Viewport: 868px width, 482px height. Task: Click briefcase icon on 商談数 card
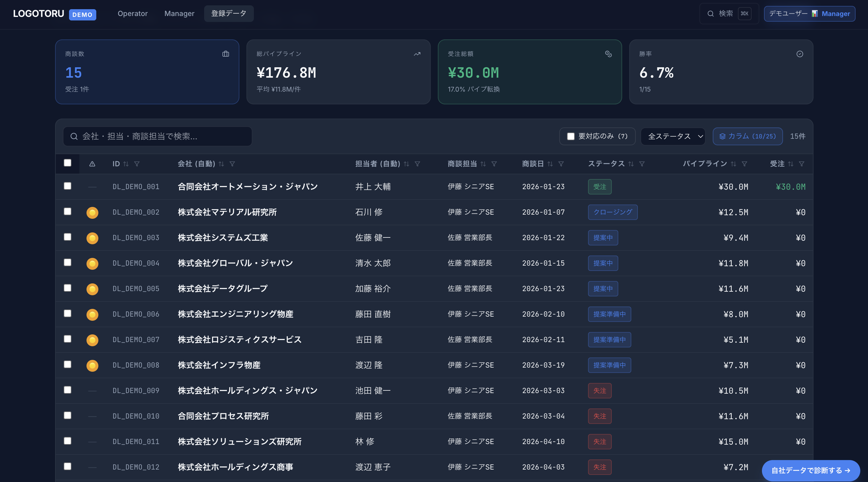(226, 54)
